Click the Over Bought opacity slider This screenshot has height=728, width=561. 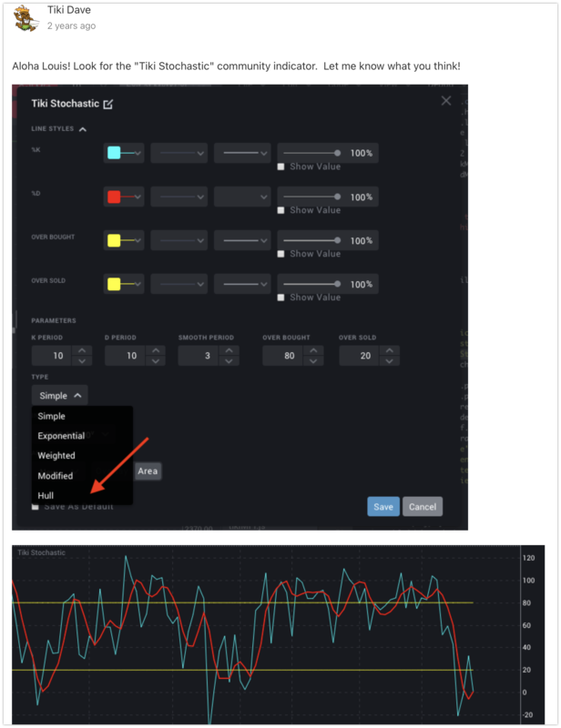click(x=311, y=240)
